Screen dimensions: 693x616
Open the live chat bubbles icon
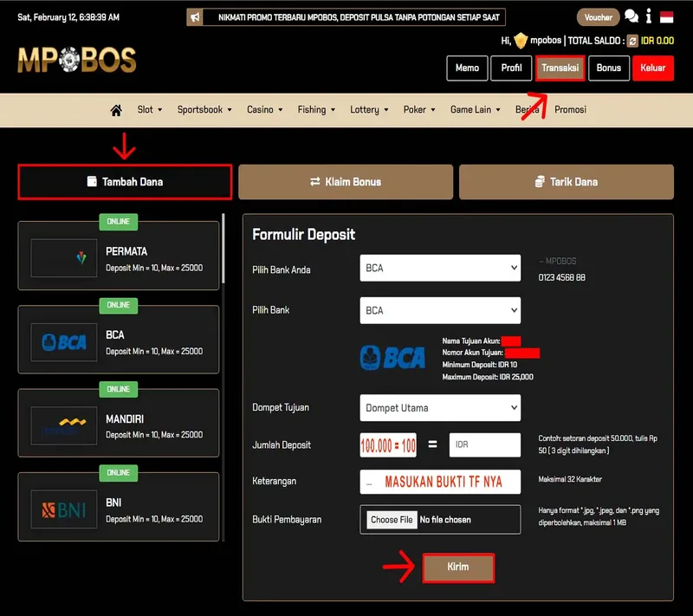pos(631,16)
